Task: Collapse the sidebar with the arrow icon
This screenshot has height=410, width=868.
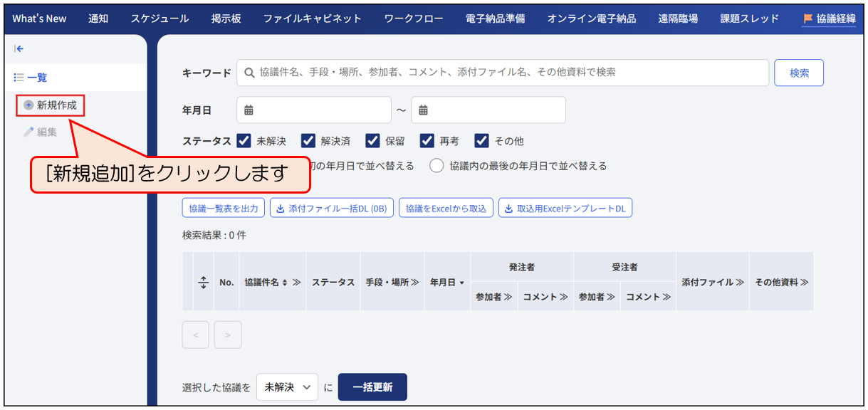Action: point(19,49)
